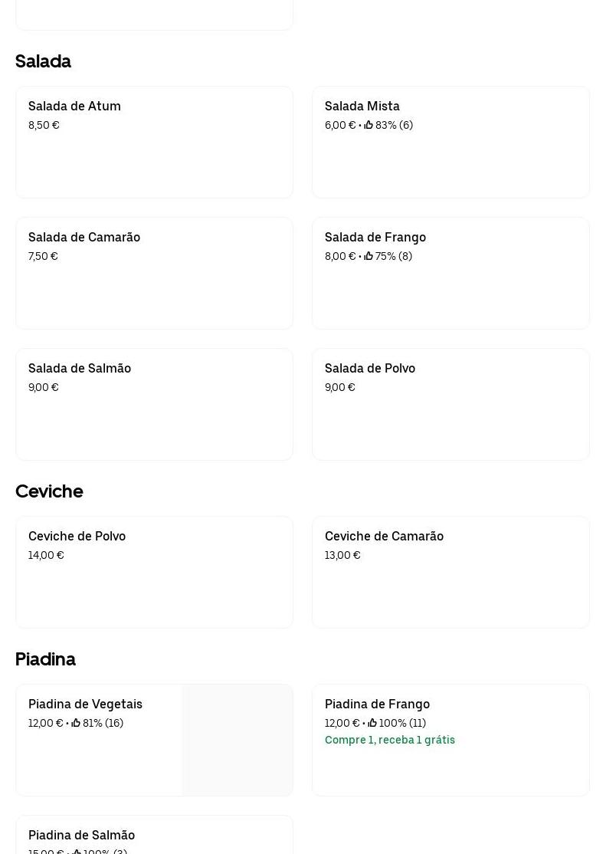Open Ceviche de Camarão item
Image resolution: width=616 pixels, height=854 pixels.
click(451, 573)
